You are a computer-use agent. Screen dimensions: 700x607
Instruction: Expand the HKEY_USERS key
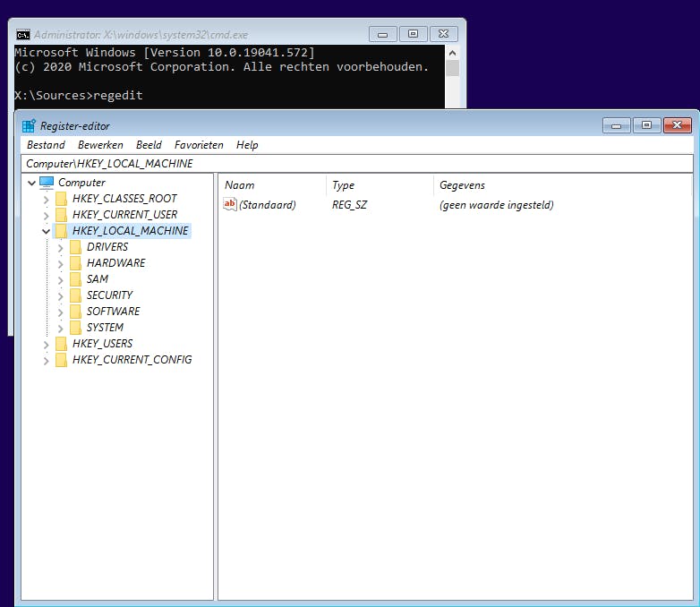[46, 344]
